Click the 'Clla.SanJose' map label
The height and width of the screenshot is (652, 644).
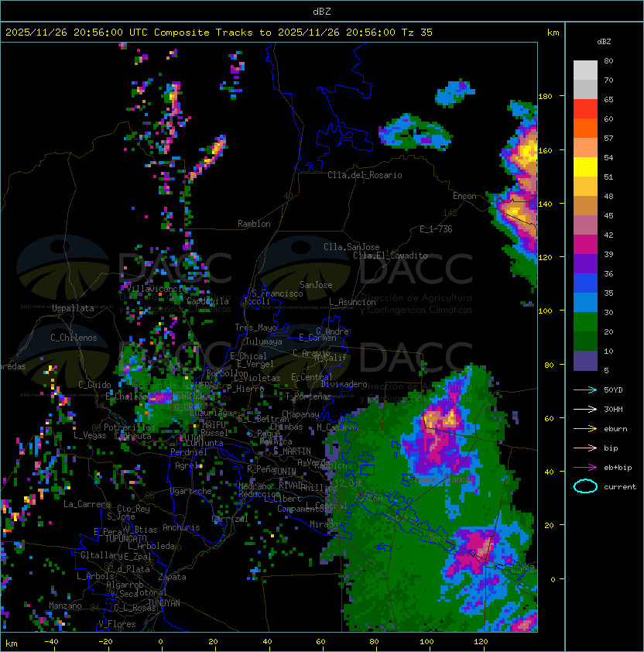pyautogui.click(x=351, y=247)
